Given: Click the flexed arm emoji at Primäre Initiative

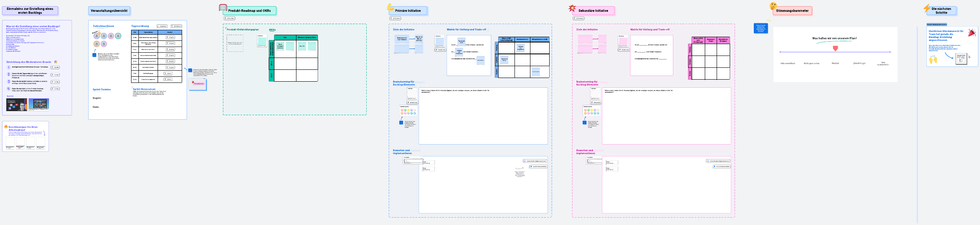Looking at the screenshot, I should tap(390, 7).
